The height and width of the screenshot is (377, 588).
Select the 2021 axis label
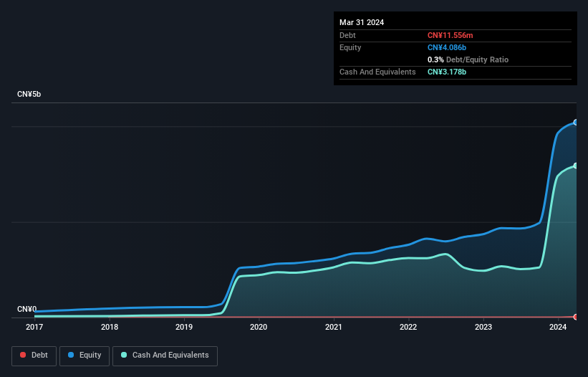click(334, 327)
